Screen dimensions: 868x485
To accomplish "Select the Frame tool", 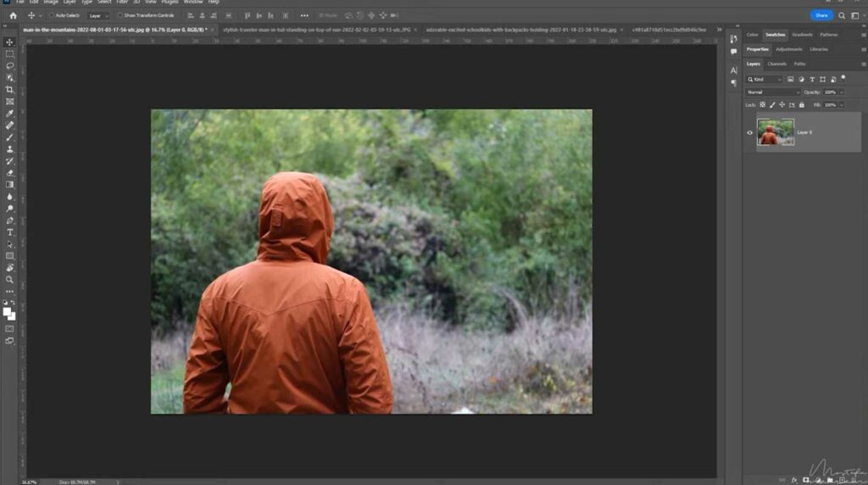I will pos(9,101).
